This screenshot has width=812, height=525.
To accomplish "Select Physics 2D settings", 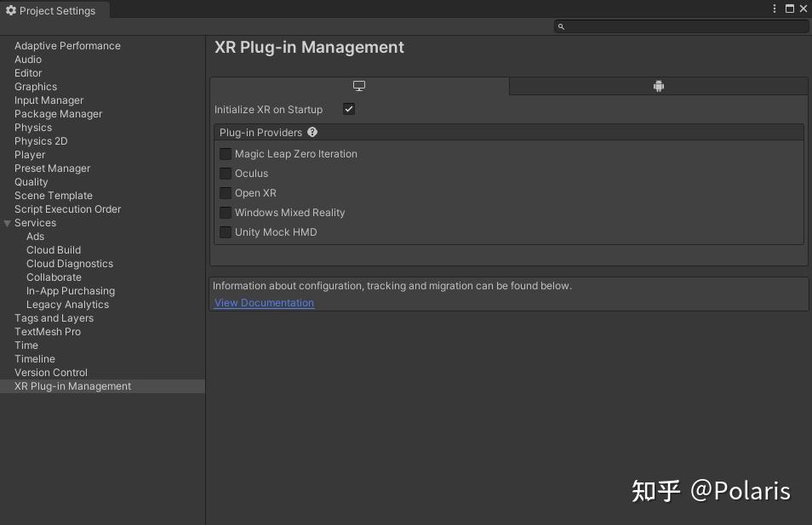I will click(x=41, y=141).
